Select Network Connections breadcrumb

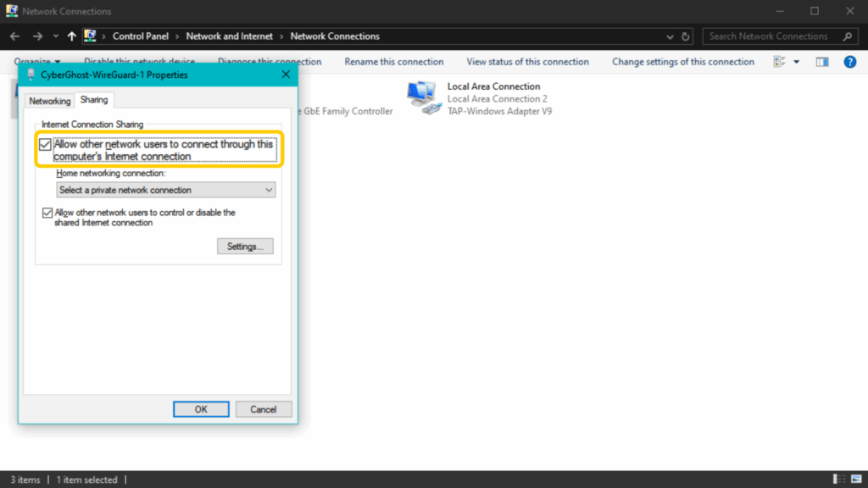pos(335,36)
